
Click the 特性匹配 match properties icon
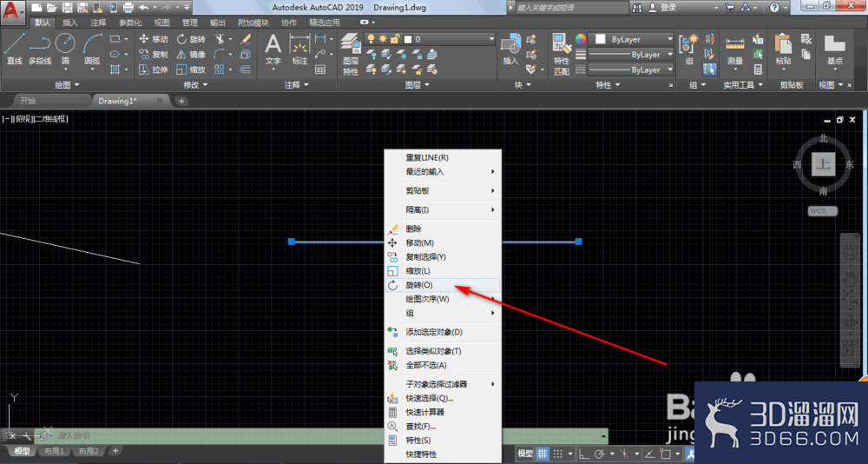(x=562, y=54)
